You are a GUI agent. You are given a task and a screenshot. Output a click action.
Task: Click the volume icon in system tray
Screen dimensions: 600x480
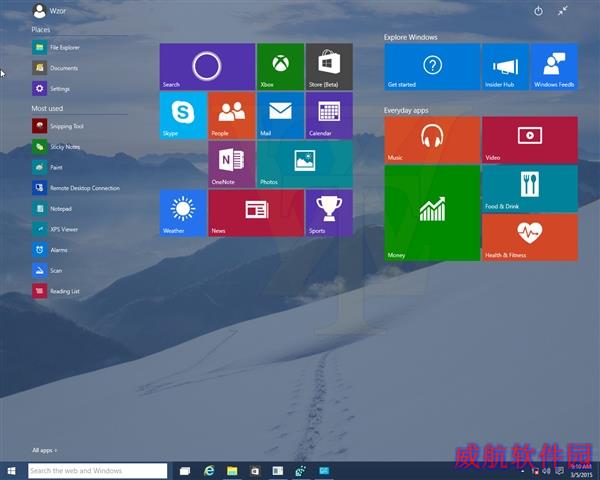(546, 471)
